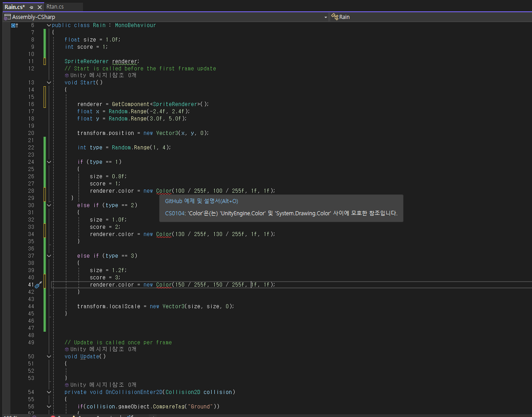
Task: Place cursor on float size = 1.0f line
Action: click(93, 40)
